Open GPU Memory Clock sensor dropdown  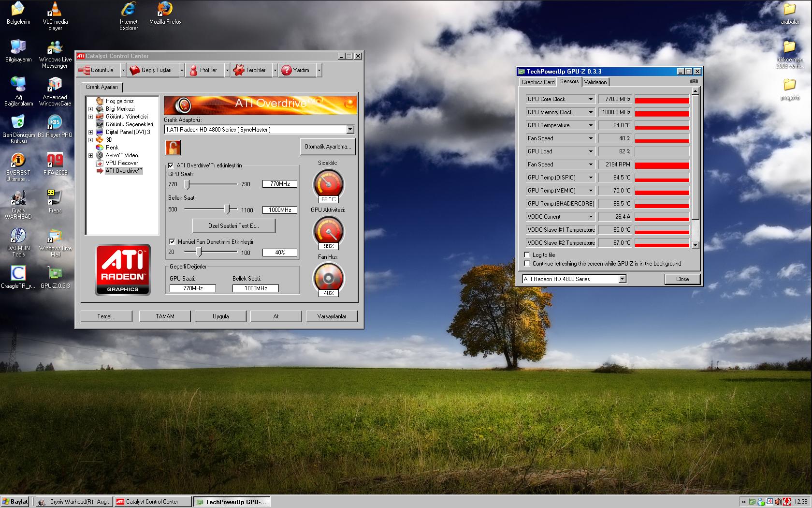(590, 112)
